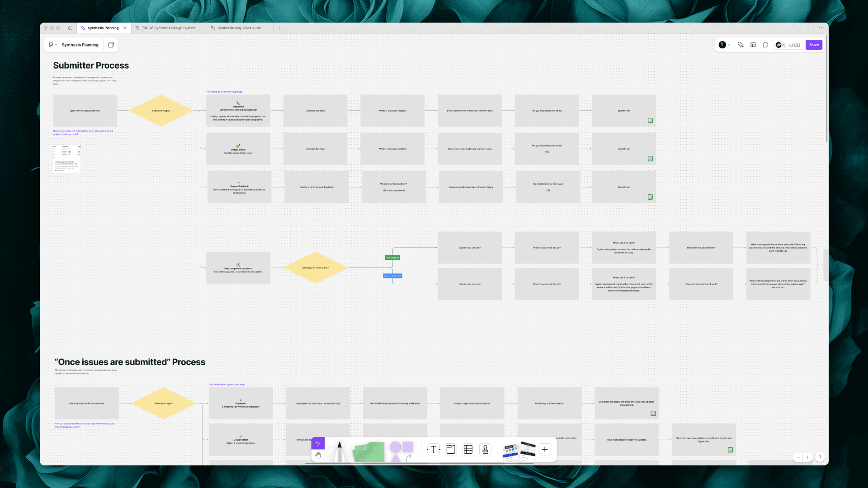Screen dimensions: 868x488
Task: Open the pages panel icon
Action: pos(111,45)
